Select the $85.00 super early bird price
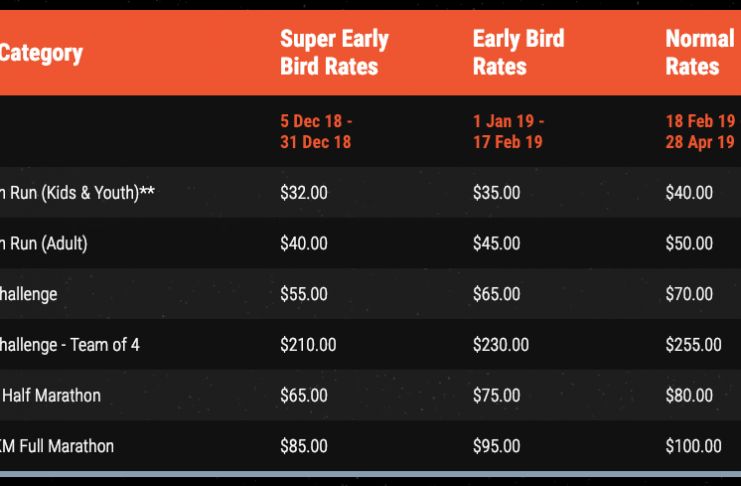 (303, 446)
